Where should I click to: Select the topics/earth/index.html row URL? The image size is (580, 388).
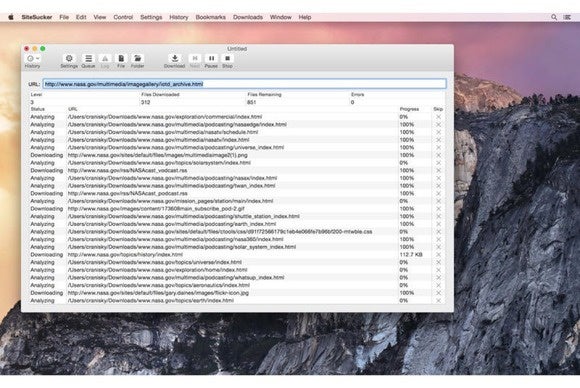click(151, 300)
